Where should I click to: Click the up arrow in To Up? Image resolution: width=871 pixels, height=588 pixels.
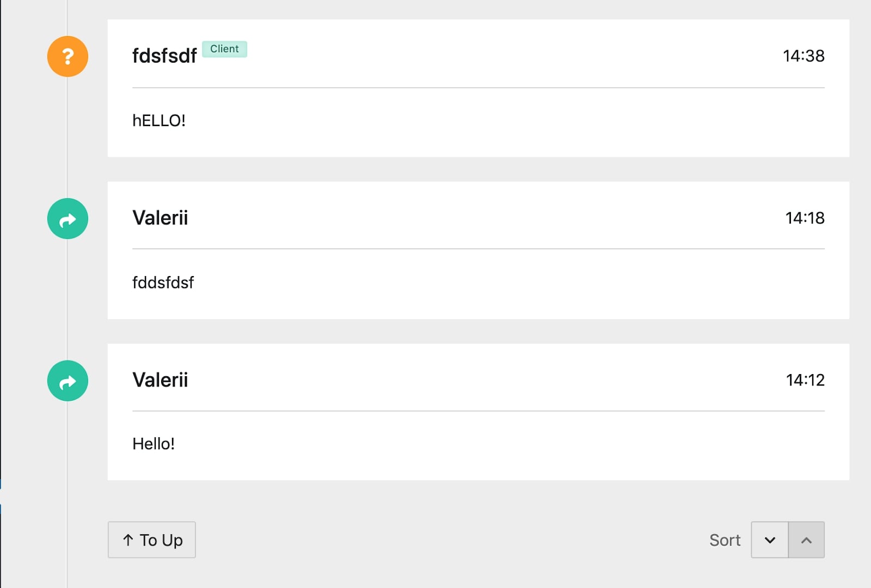[x=128, y=540]
